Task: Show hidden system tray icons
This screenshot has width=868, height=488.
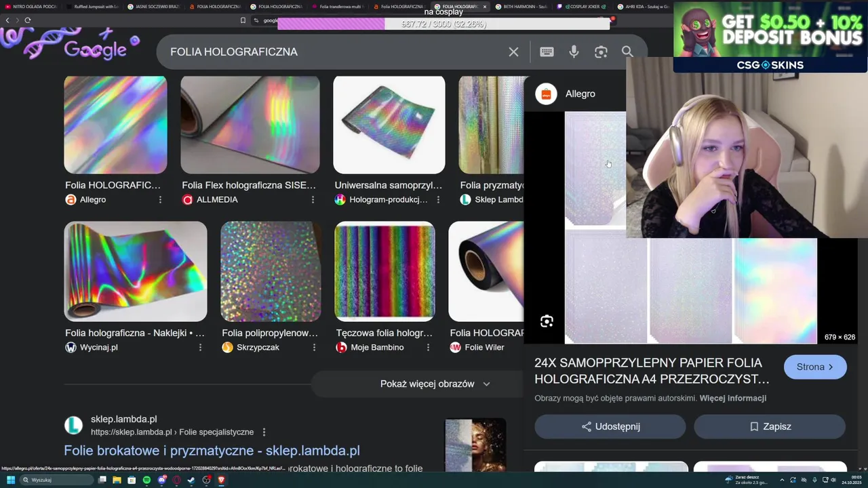Action: [782, 480]
